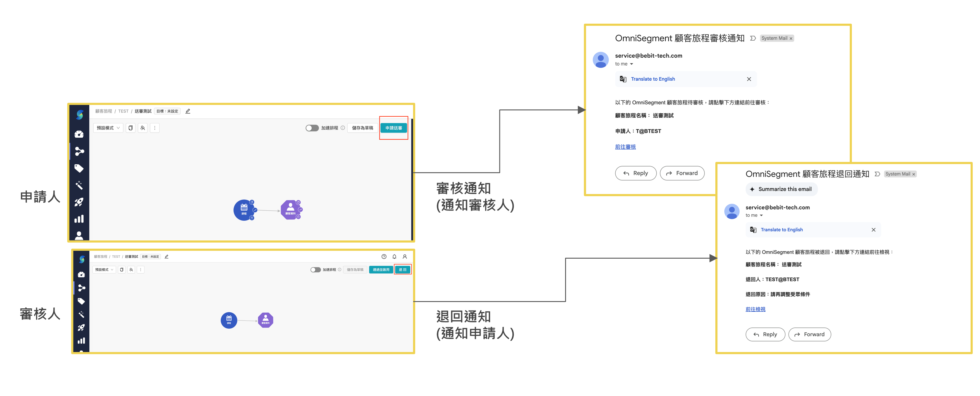The image size is (980, 396).
Task: Click the 申請送審 button
Action: [x=393, y=128]
